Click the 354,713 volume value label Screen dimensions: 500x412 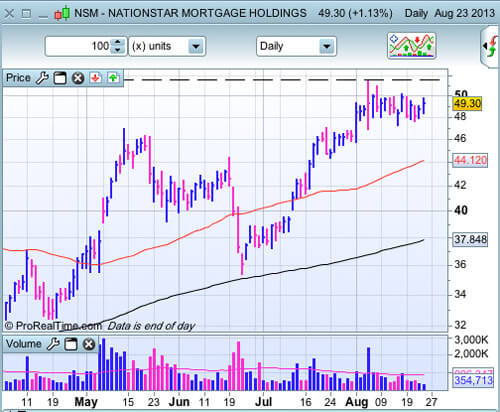click(473, 380)
